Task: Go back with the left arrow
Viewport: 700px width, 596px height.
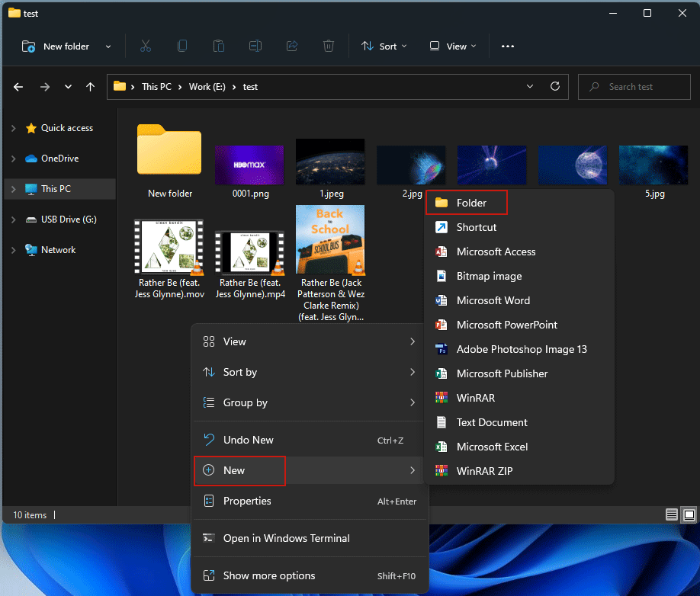Action: pos(18,87)
